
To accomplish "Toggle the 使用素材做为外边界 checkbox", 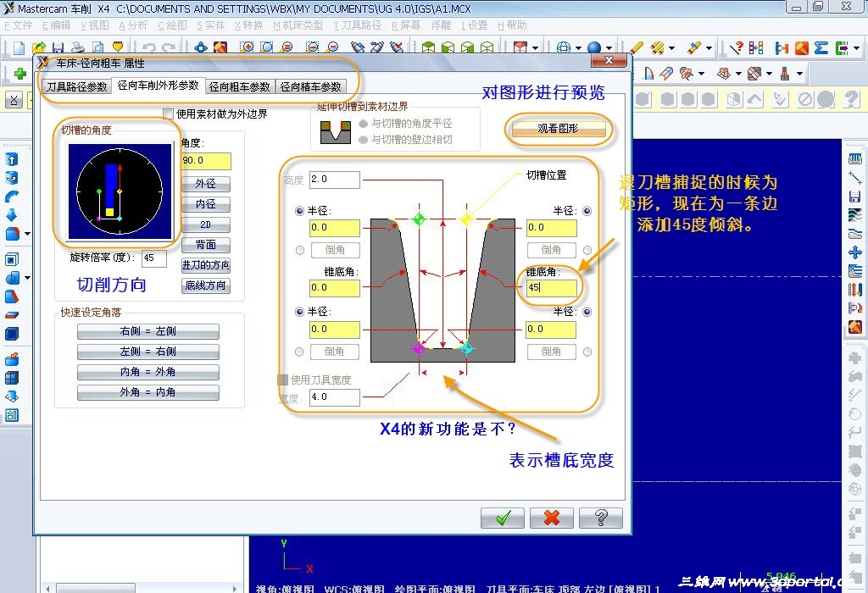I will pos(168,114).
